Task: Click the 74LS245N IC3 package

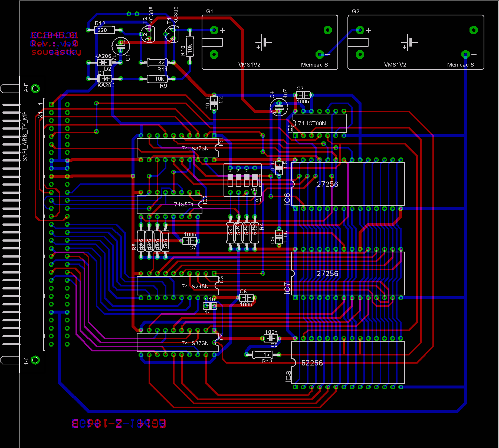Action: tap(177, 286)
